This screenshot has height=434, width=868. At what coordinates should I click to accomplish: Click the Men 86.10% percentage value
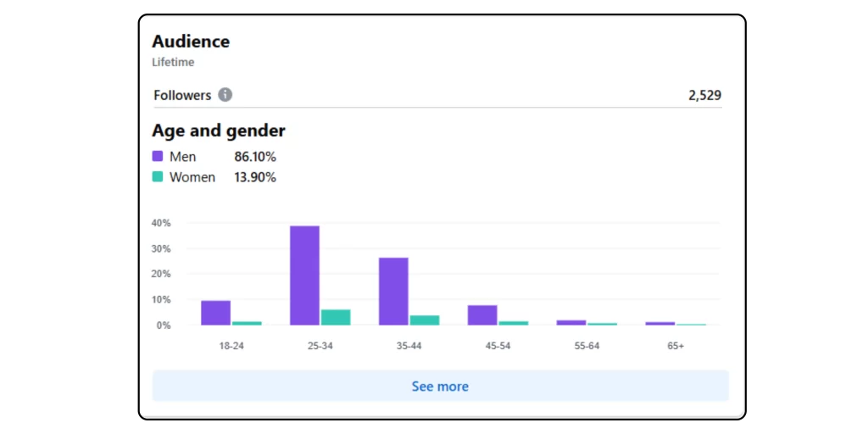click(x=255, y=156)
